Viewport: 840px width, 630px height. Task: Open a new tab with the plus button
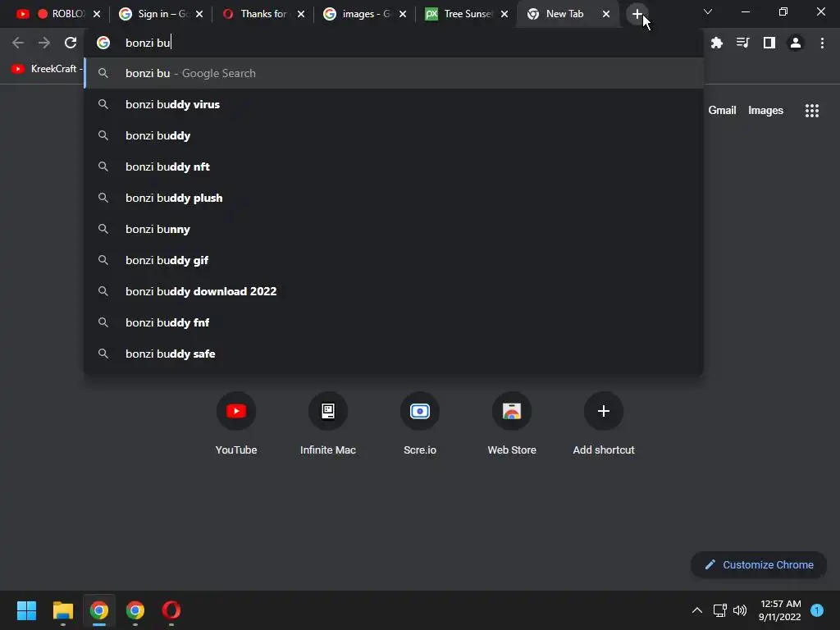(637, 14)
